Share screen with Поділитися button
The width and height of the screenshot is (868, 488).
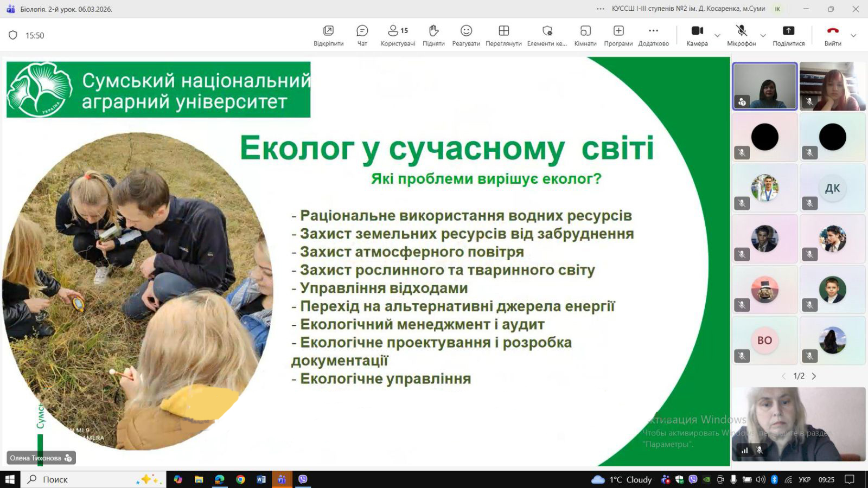point(788,35)
